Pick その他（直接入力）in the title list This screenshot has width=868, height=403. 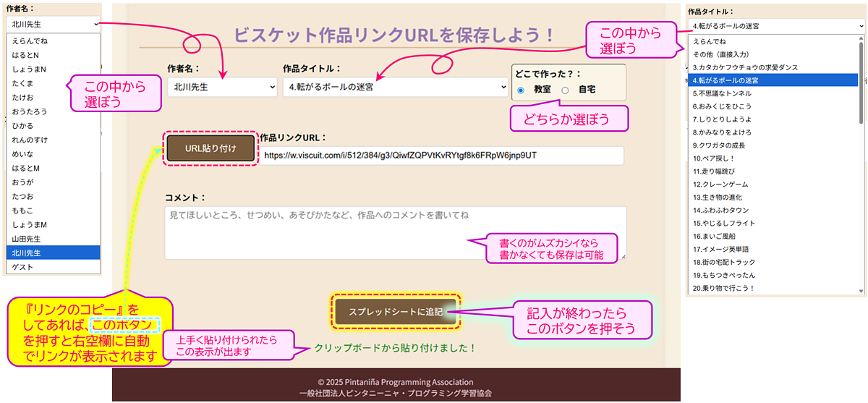[771, 54]
